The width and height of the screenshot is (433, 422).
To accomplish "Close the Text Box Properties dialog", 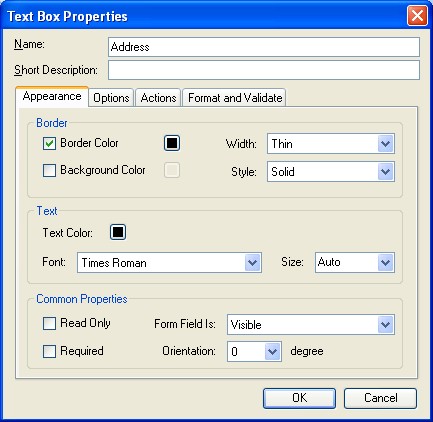I will 417,16.
